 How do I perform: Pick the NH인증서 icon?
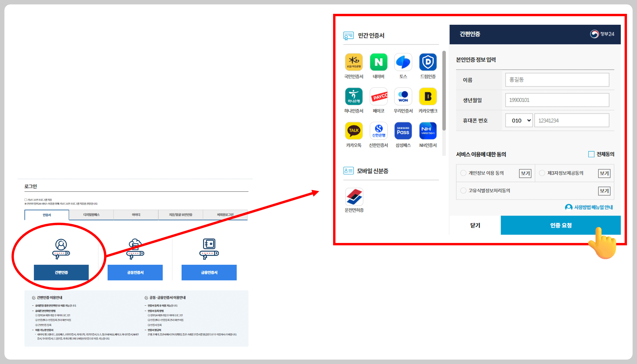pos(428,131)
